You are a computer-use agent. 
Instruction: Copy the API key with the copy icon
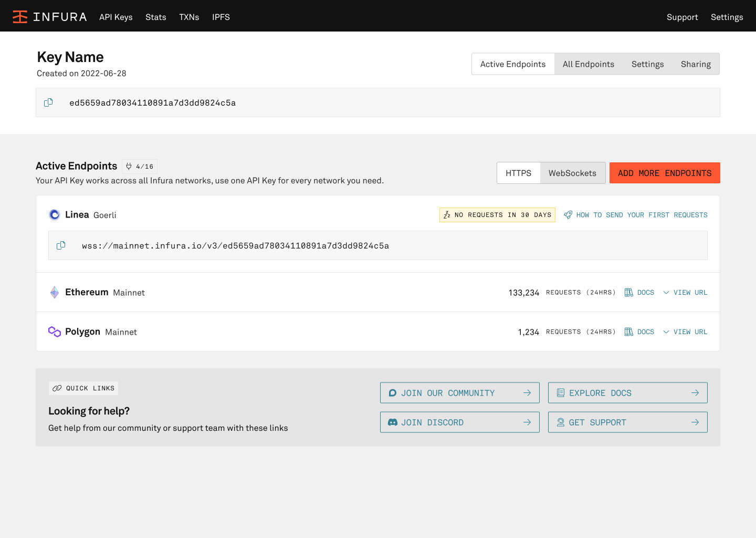pos(48,102)
